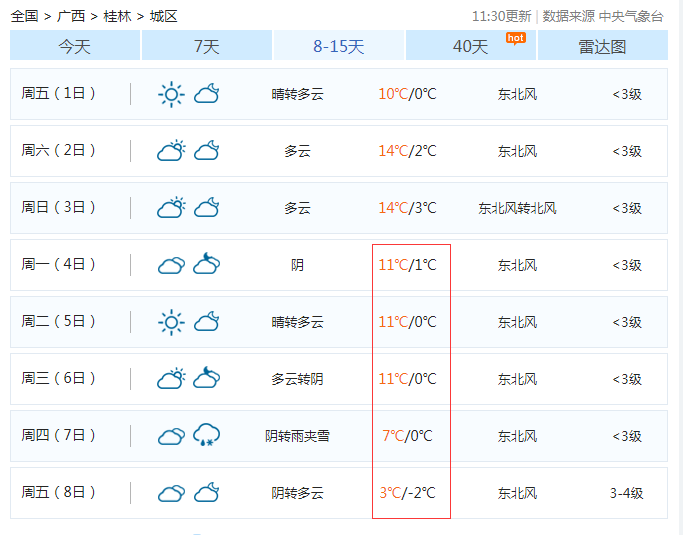683x535 pixels.
Task: Open the 40天 forecast tab
Action: click(471, 46)
